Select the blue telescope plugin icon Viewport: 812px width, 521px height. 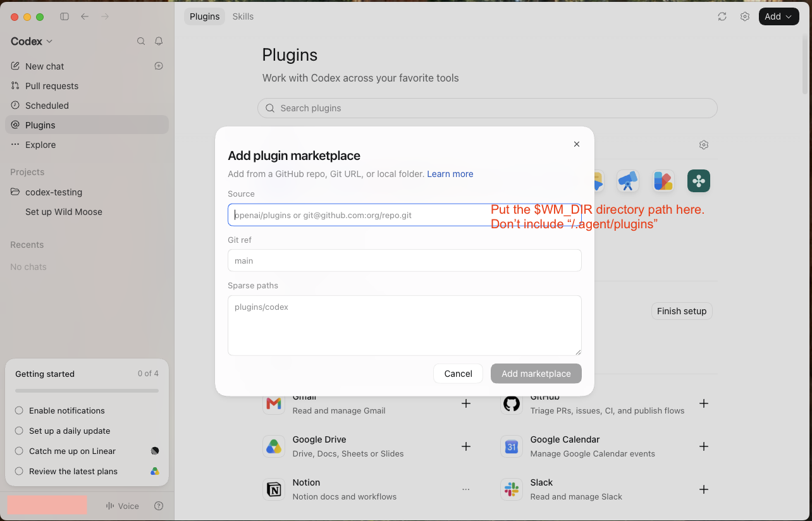click(628, 181)
